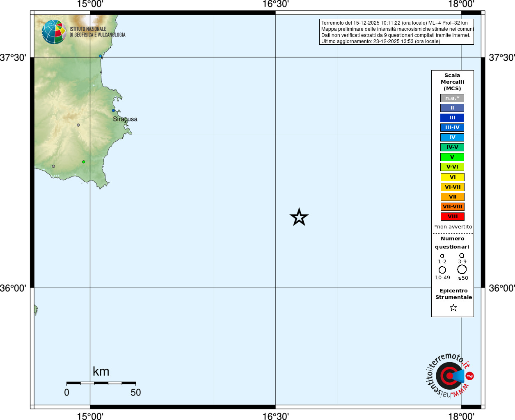This screenshot has height=420, width=515.
Task: Choose the green V intensity swatch
Action: coord(452,157)
